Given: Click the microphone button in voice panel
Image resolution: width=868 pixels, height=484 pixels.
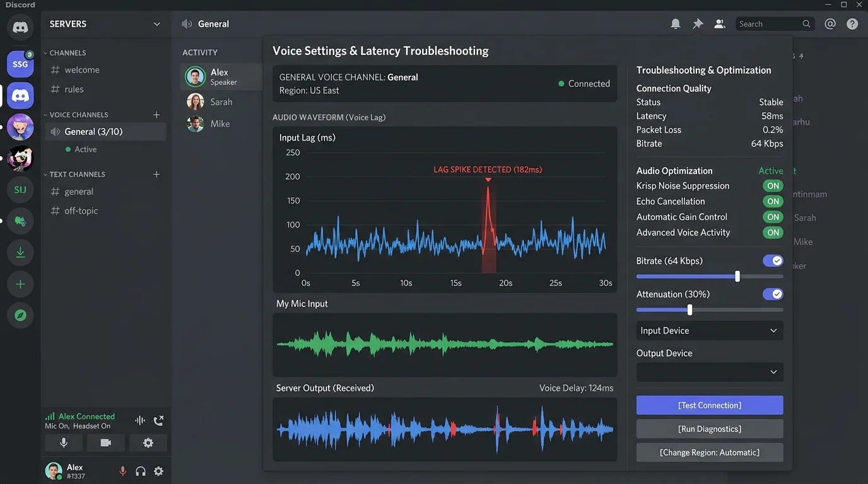Looking at the screenshot, I should pos(64,443).
